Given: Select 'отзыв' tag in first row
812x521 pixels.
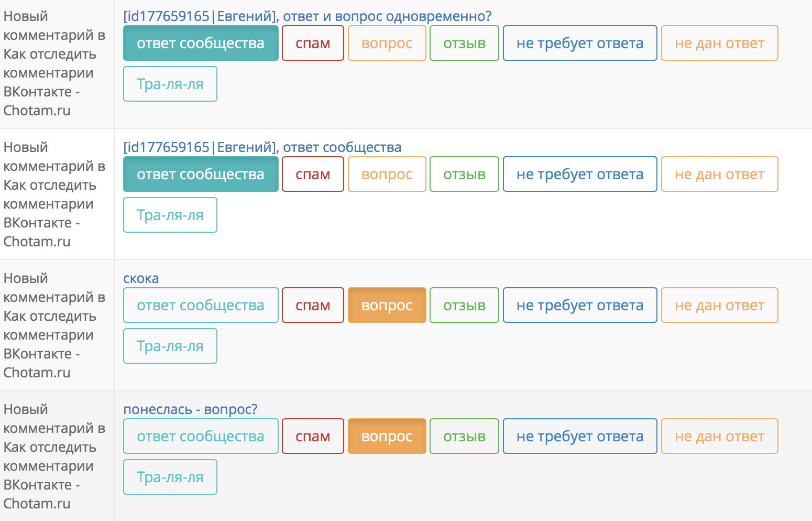Looking at the screenshot, I should point(464,43).
